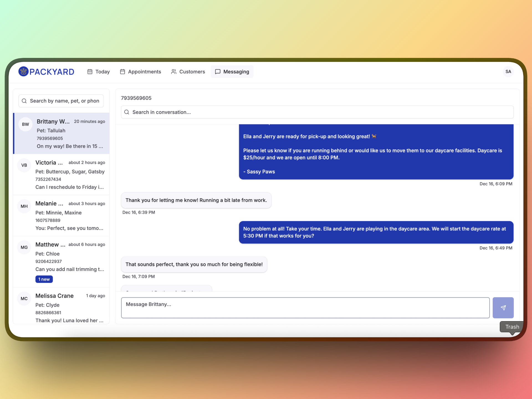Focus the Search in conversation field

click(x=317, y=112)
